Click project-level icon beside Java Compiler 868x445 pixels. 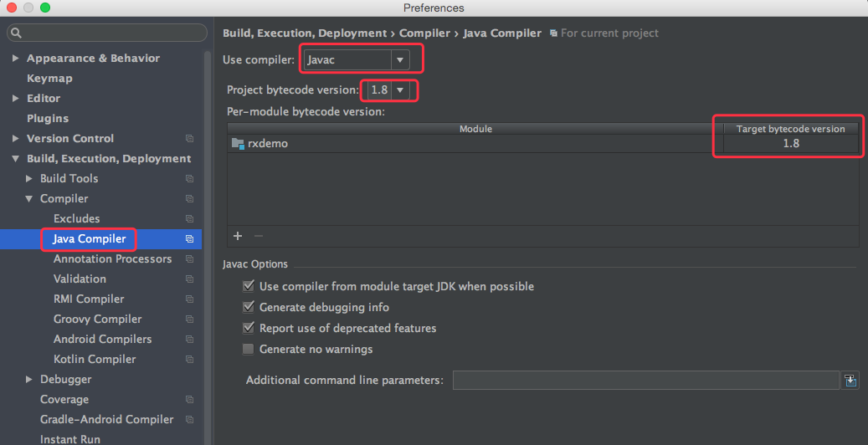click(x=189, y=238)
